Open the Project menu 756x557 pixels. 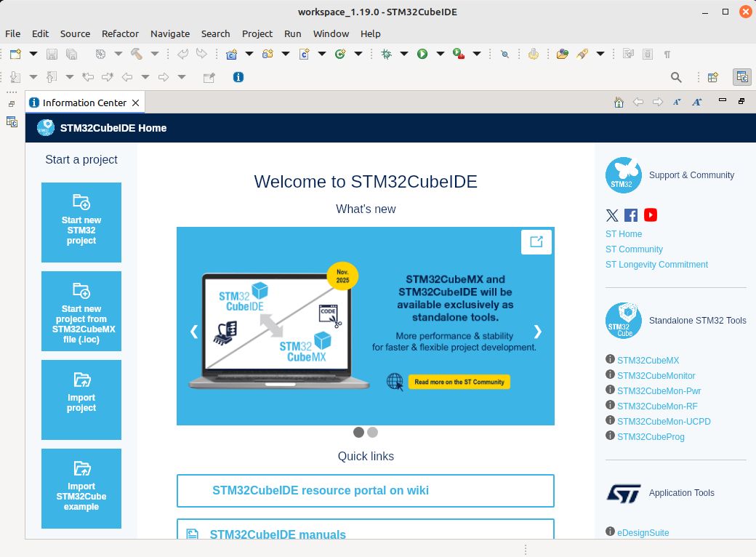(x=257, y=33)
